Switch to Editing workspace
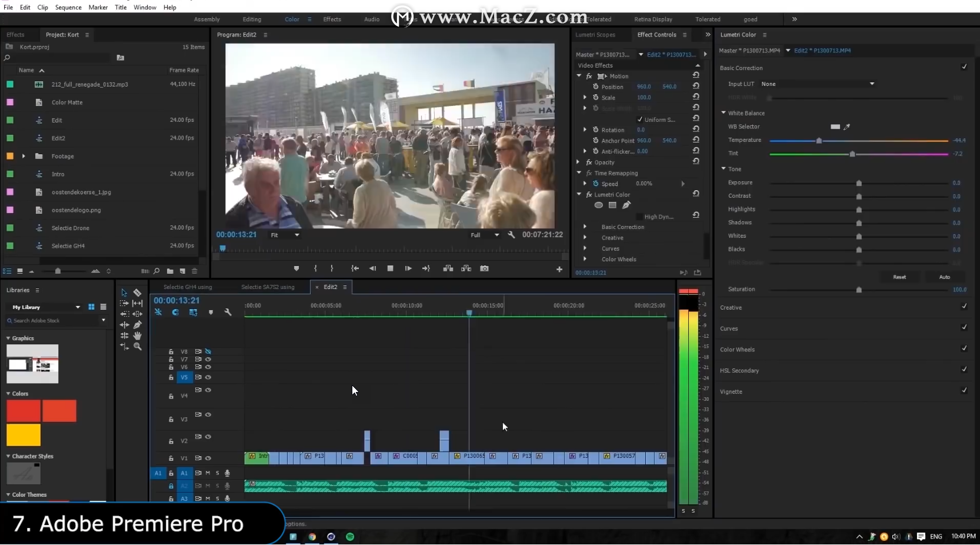Image resolution: width=980 pixels, height=545 pixels. click(252, 19)
